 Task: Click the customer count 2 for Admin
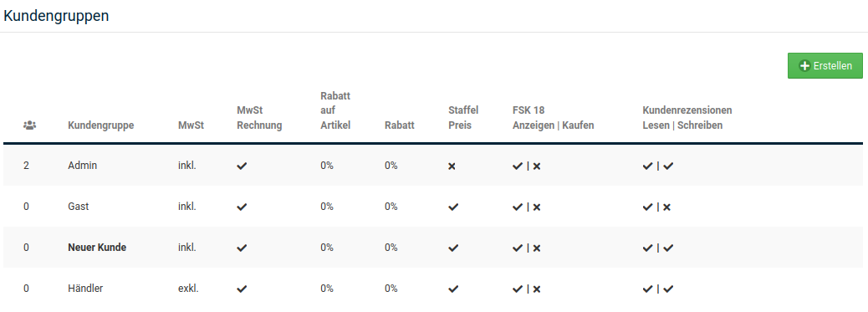point(26,165)
